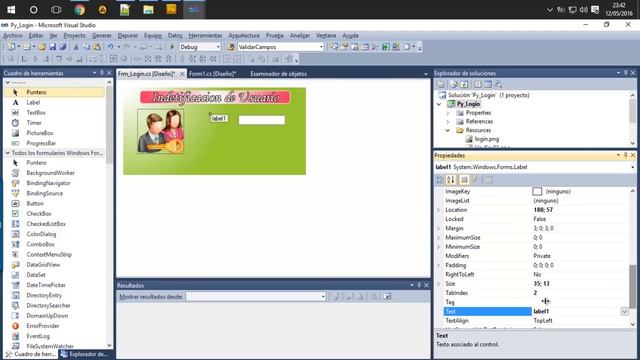Viewport: 640px width, 360px height.
Task: Expand the Size property
Action: click(439, 284)
